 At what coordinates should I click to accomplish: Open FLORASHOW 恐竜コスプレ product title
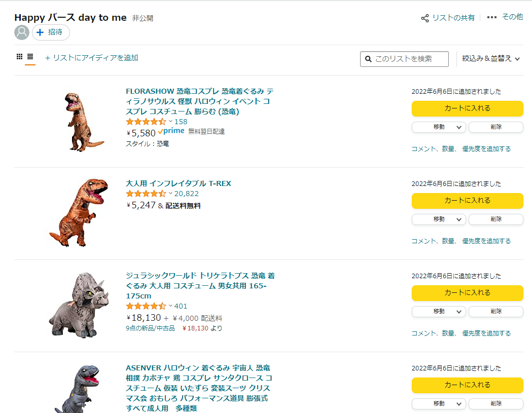[x=199, y=101]
